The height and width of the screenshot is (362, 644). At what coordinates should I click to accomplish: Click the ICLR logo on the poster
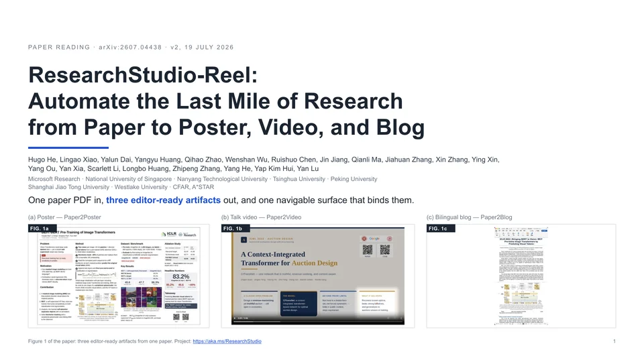[169, 234]
